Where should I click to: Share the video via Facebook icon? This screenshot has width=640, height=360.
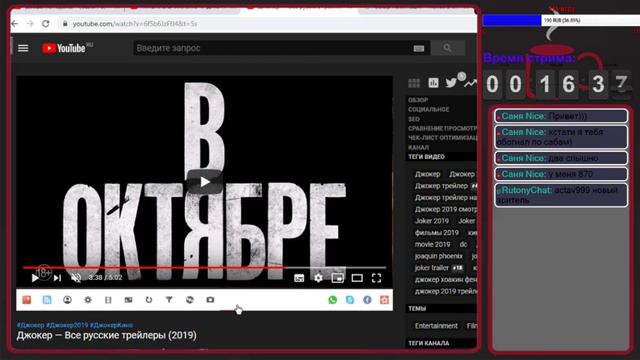(x=367, y=300)
